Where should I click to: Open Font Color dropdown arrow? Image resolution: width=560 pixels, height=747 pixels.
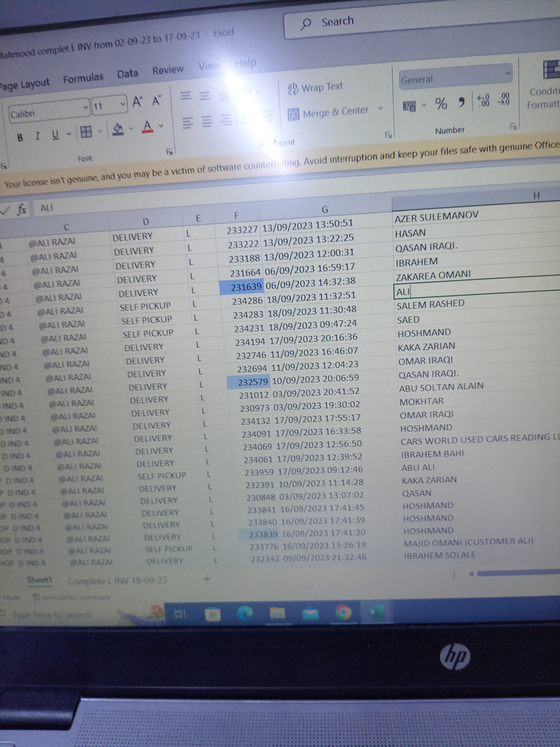(161, 126)
